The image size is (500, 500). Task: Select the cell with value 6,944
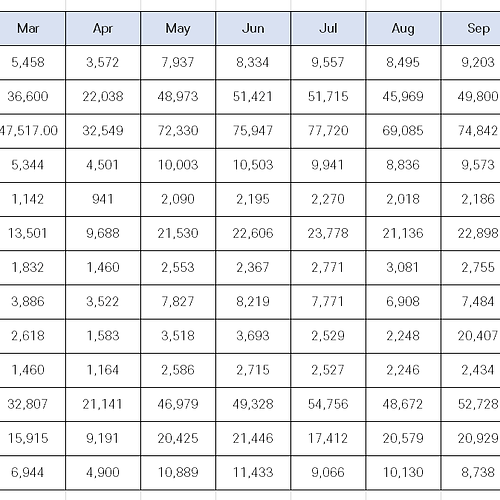pyautogui.click(x=32, y=473)
